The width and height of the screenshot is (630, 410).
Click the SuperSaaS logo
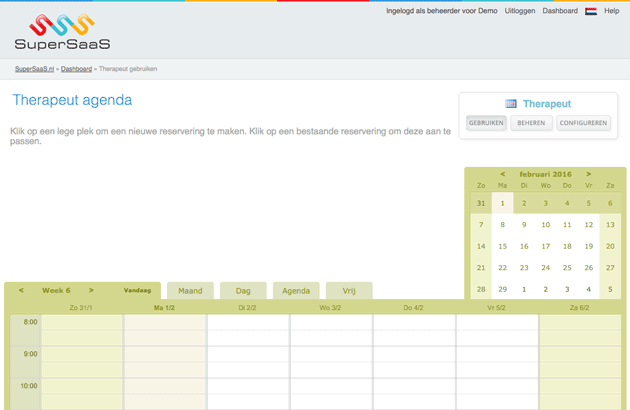62,32
